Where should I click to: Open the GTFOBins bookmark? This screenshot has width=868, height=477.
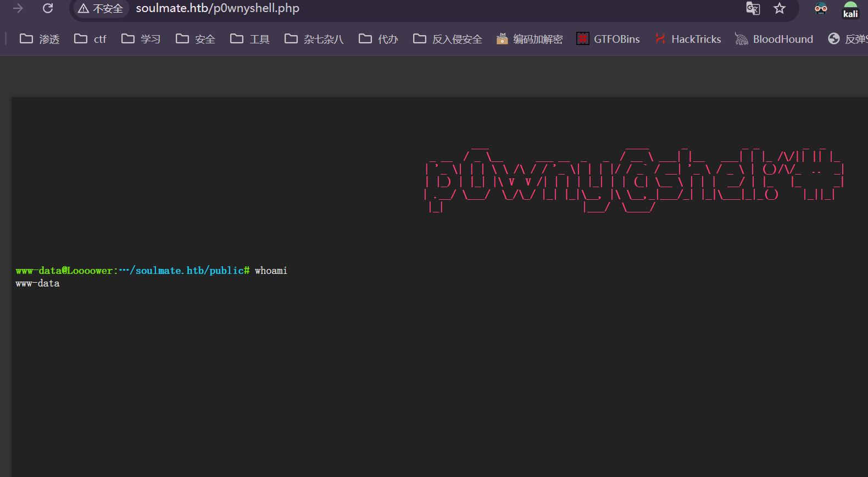(x=608, y=39)
